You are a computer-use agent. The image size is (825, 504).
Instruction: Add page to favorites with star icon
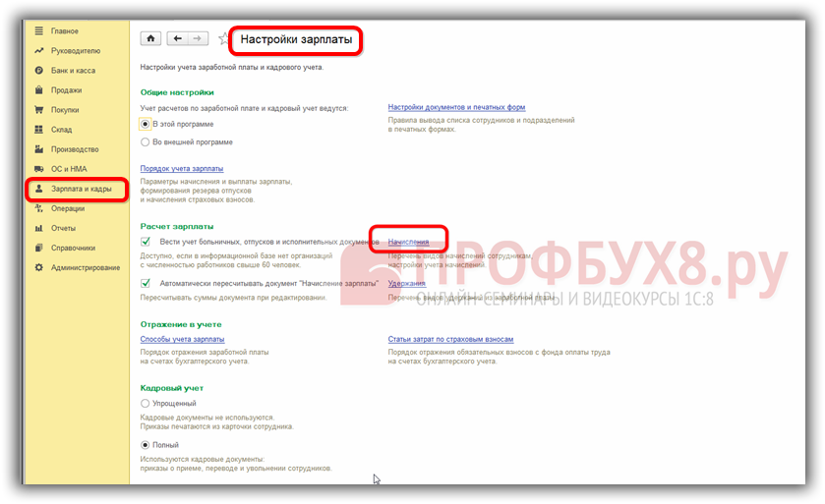[222, 39]
